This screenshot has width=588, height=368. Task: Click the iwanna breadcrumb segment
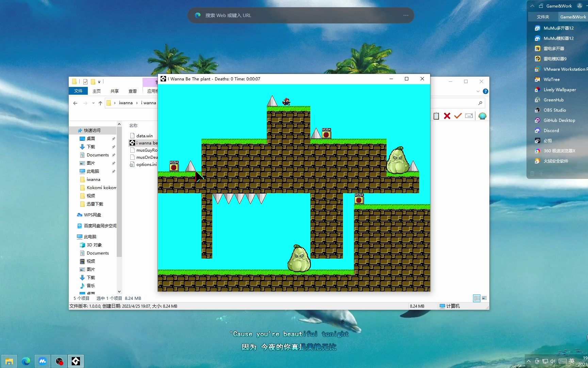[x=126, y=103]
